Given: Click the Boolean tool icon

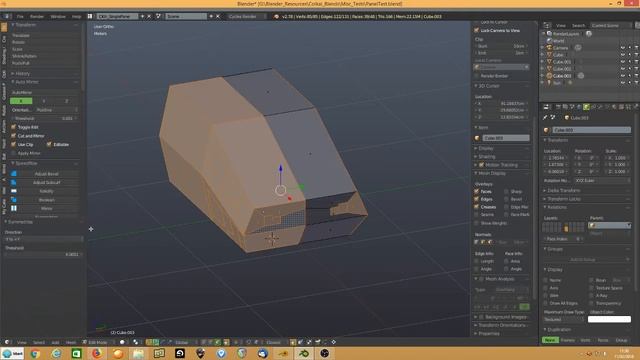Looking at the screenshot, I should tap(13, 200).
